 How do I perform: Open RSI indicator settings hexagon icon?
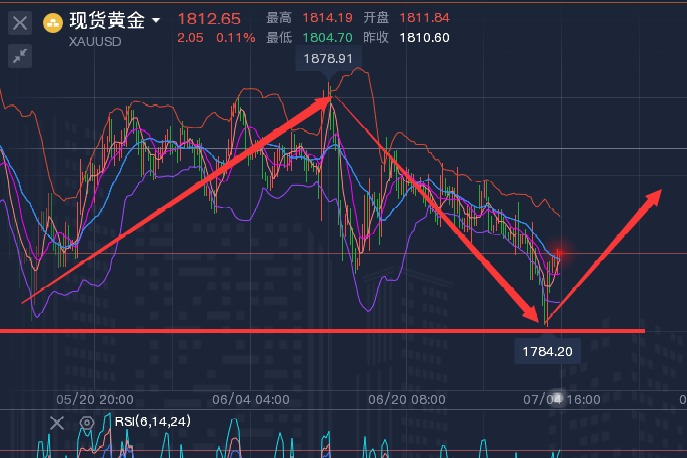coord(87,423)
